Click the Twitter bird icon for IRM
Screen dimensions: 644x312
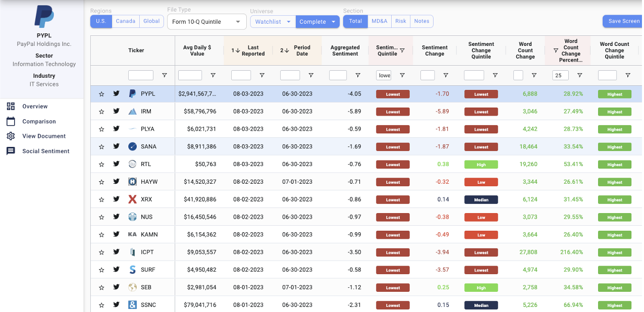pyautogui.click(x=117, y=111)
